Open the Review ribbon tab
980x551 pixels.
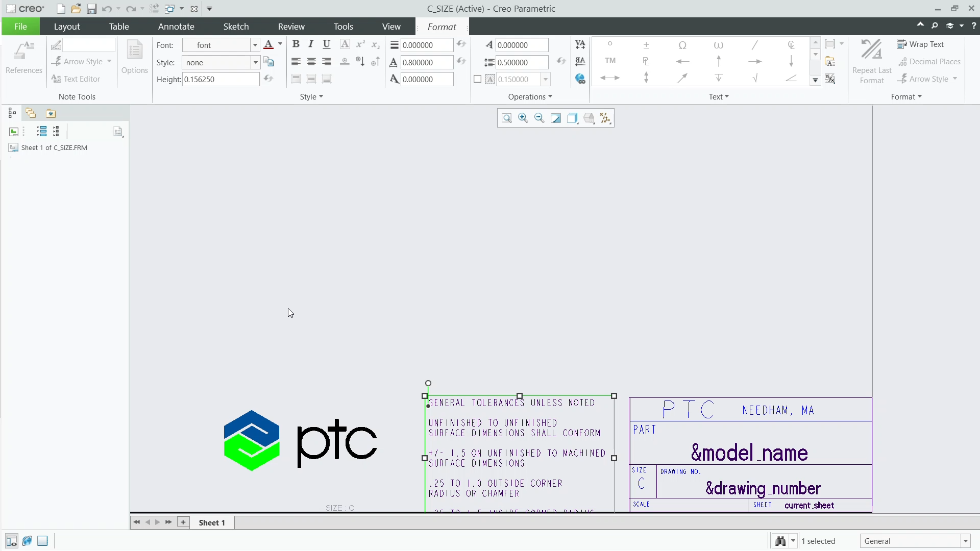click(x=291, y=27)
